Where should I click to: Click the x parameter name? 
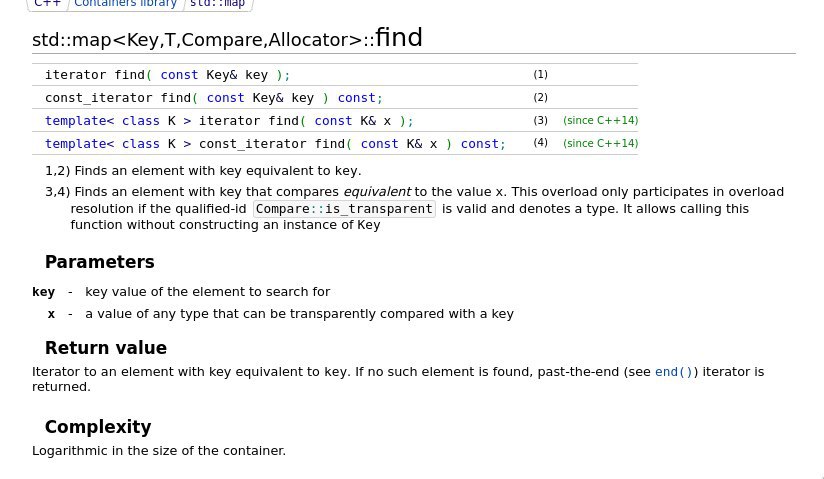(x=51, y=314)
